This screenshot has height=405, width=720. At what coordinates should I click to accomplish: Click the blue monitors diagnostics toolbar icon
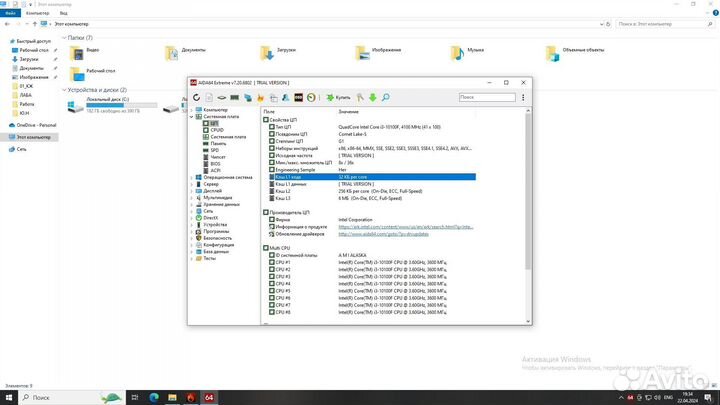[x=248, y=97]
